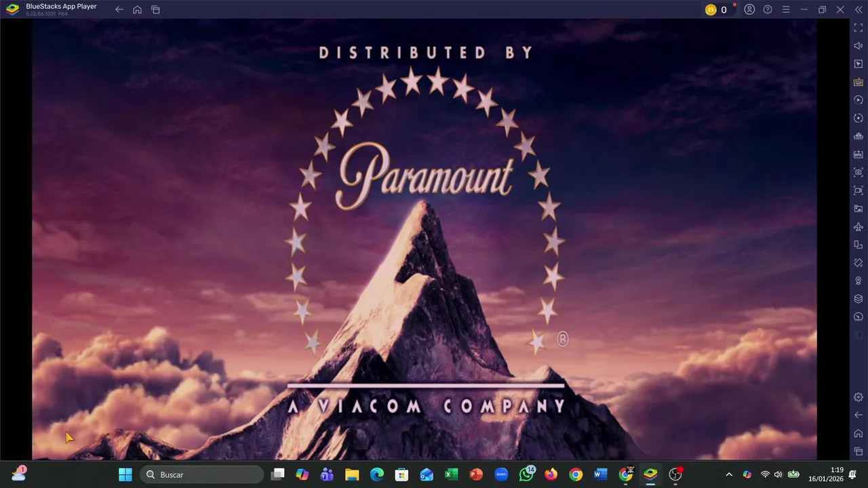Screen dimensions: 868x488
Task: Expand hidden system tray icons chevron
Action: (x=729, y=474)
